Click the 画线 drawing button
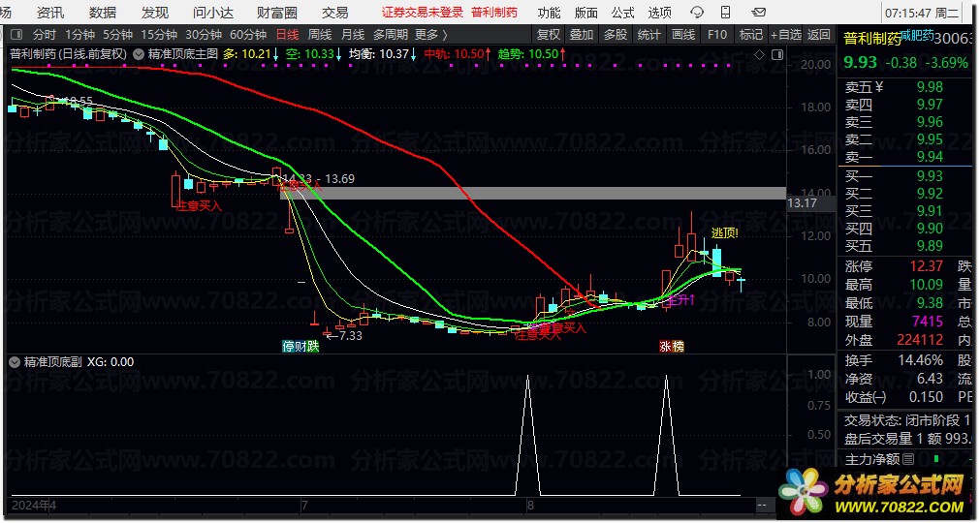Screen dimensions: 980x523 click(683, 35)
